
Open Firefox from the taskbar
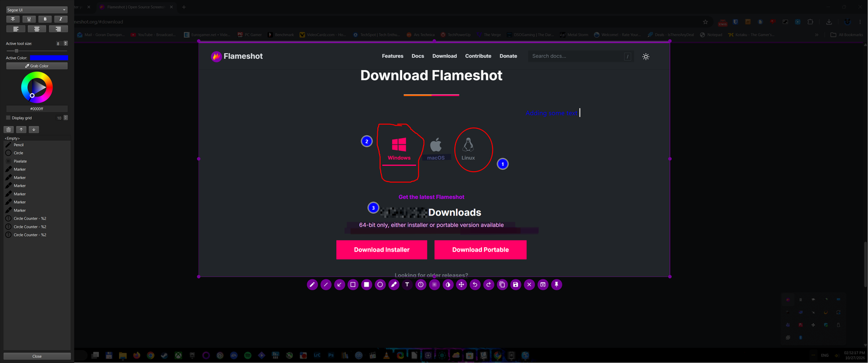tap(137, 355)
